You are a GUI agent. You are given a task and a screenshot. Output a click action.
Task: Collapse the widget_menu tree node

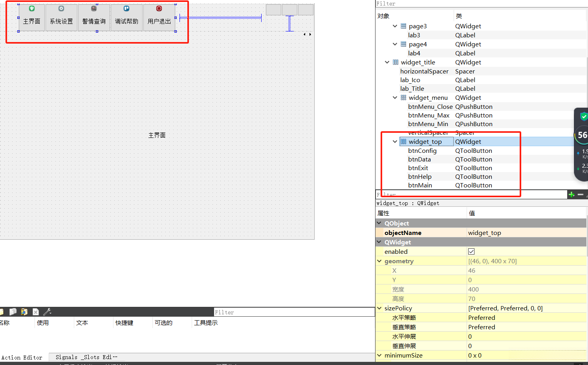[395, 97]
